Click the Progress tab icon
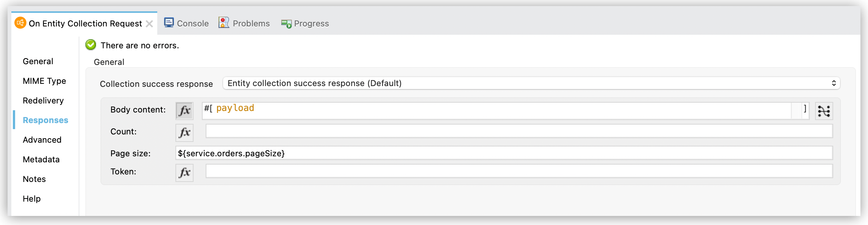The image size is (868, 225). pos(286,23)
